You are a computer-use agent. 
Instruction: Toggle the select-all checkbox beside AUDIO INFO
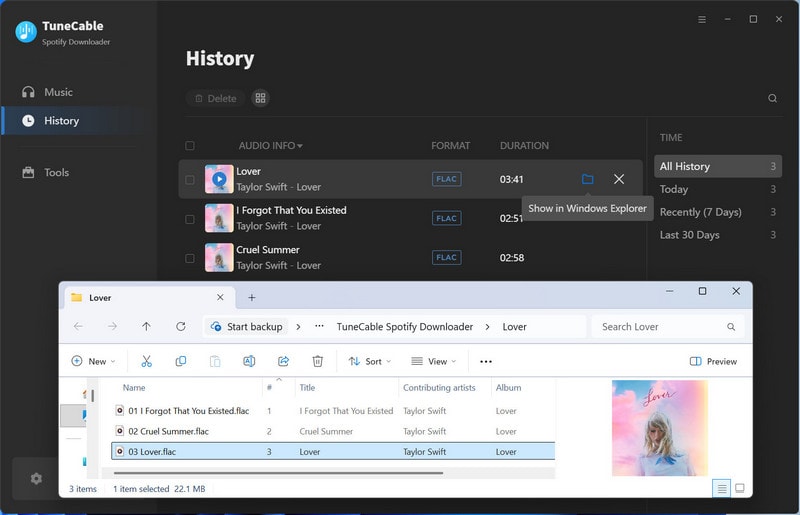click(190, 146)
